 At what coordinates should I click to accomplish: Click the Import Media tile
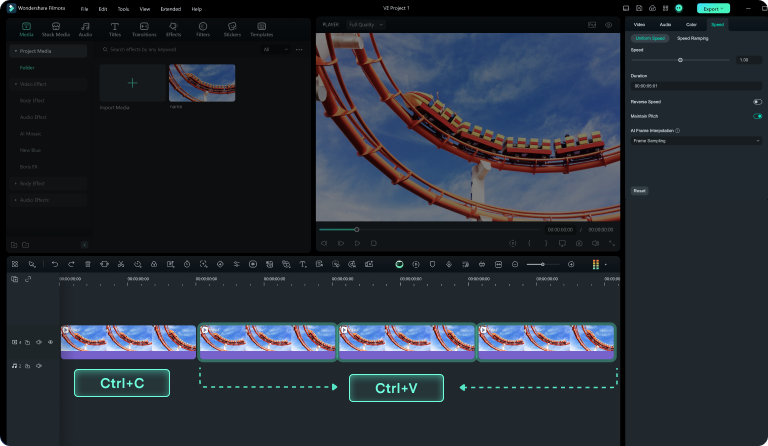pyautogui.click(x=133, y=83)
